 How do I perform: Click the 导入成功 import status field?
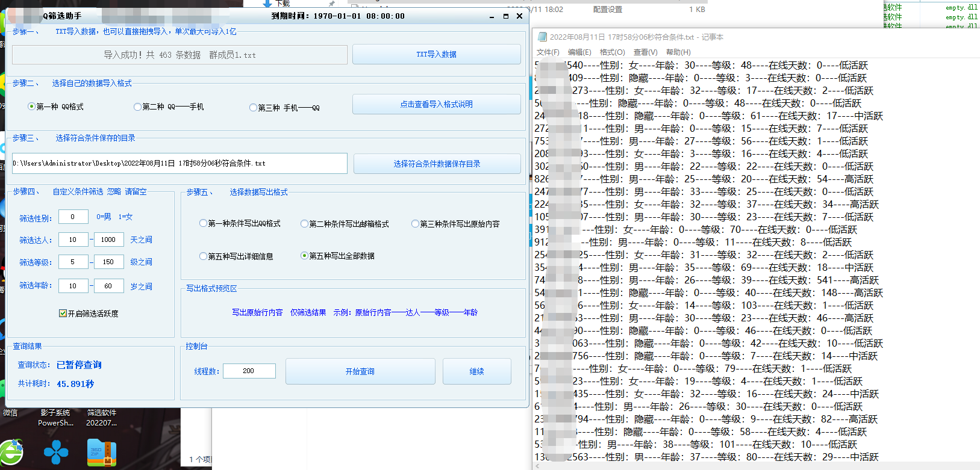[x=179, y=55]
